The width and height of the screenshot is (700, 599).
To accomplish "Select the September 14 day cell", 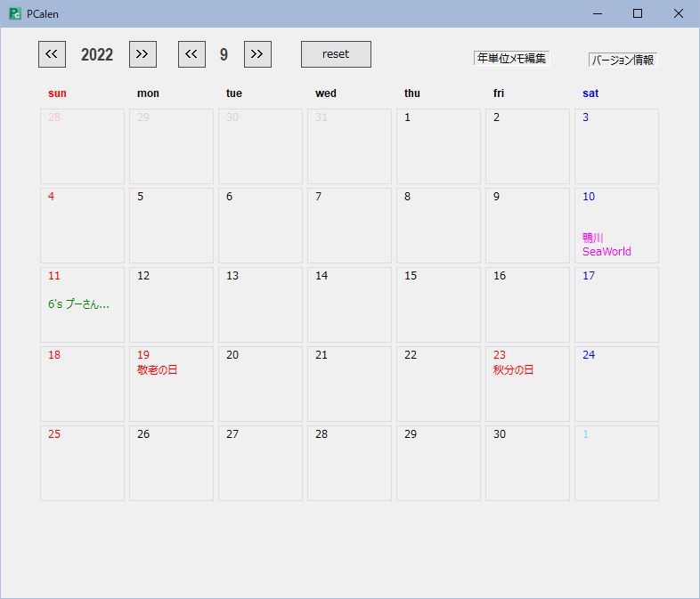I will pos(349,304).
